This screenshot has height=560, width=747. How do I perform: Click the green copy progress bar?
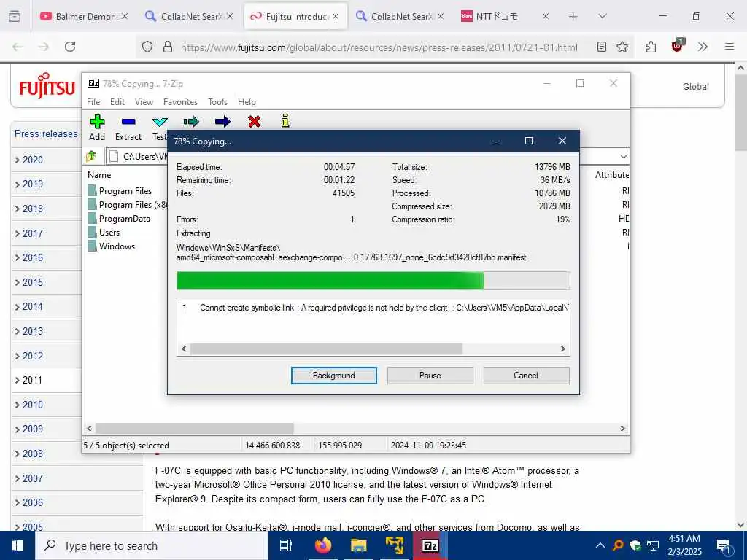[373, 281]
